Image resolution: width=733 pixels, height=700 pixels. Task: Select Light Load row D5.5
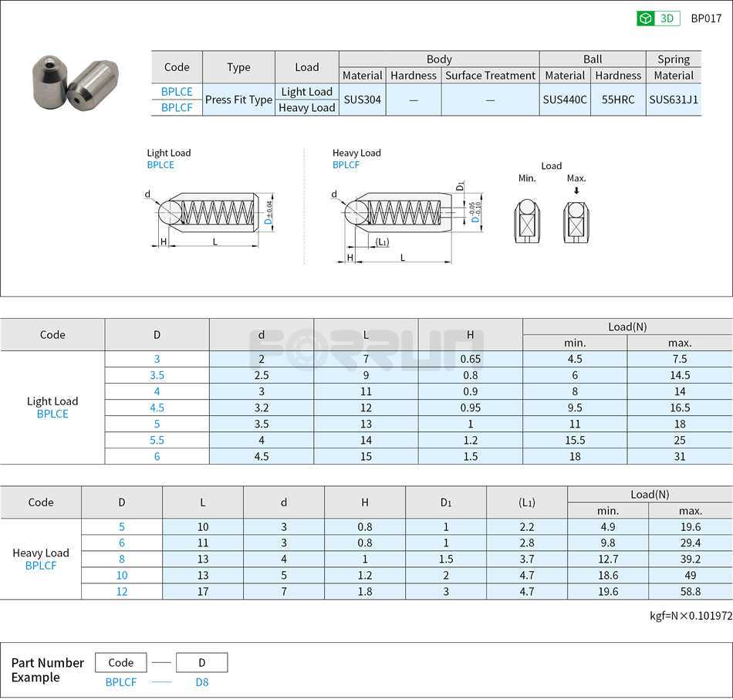(x=156, y=440)
